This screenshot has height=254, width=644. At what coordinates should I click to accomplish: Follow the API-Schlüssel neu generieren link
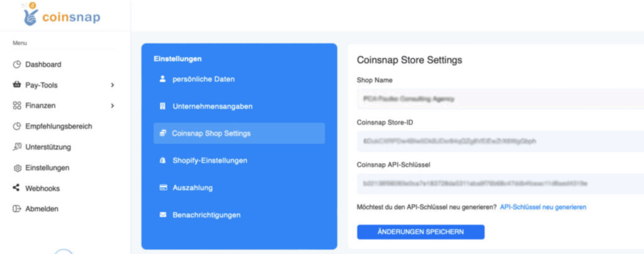(543, 207)
